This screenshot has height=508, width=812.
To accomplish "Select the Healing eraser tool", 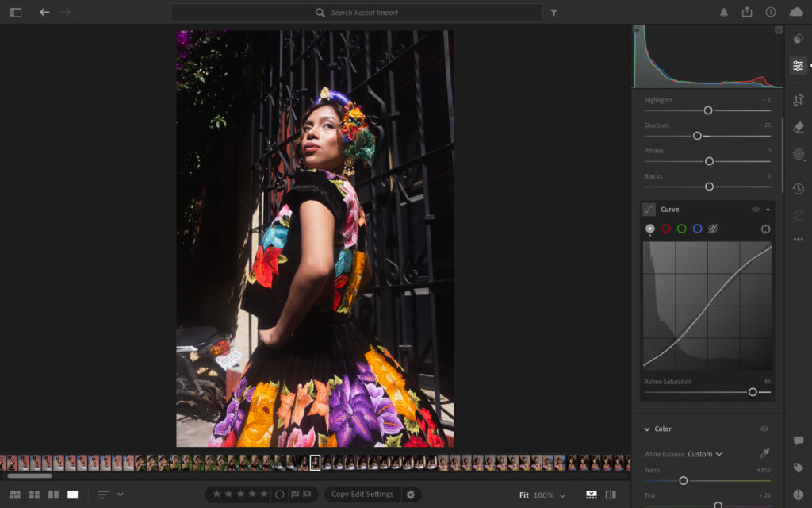I will (798, 127).
